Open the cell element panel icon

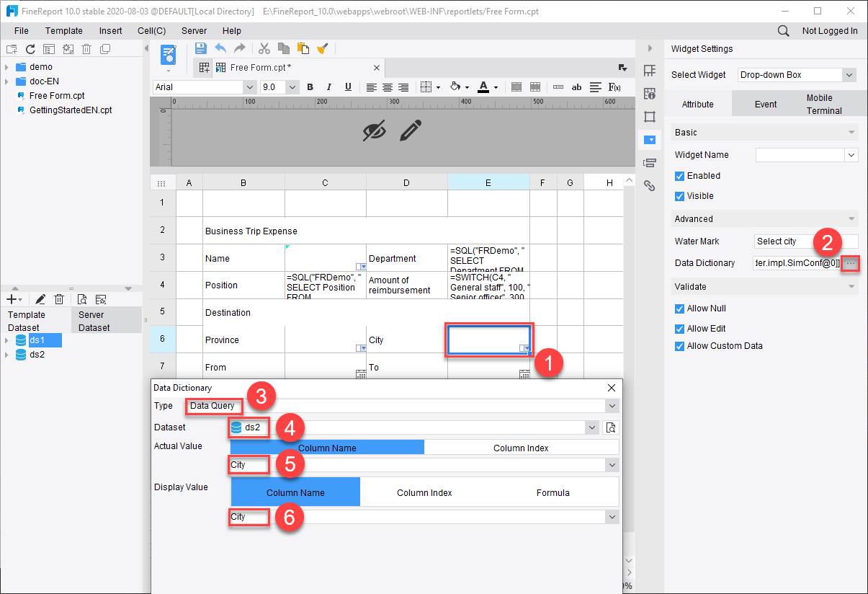tap(650, 71)
